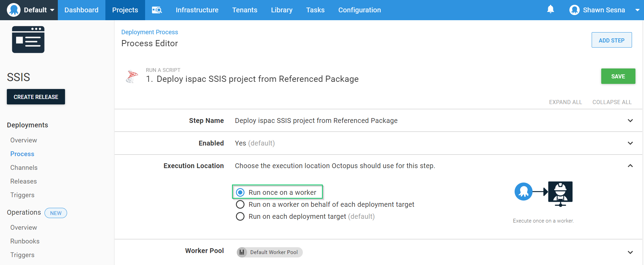Choose Run on each deployment target option

point(240,216)
